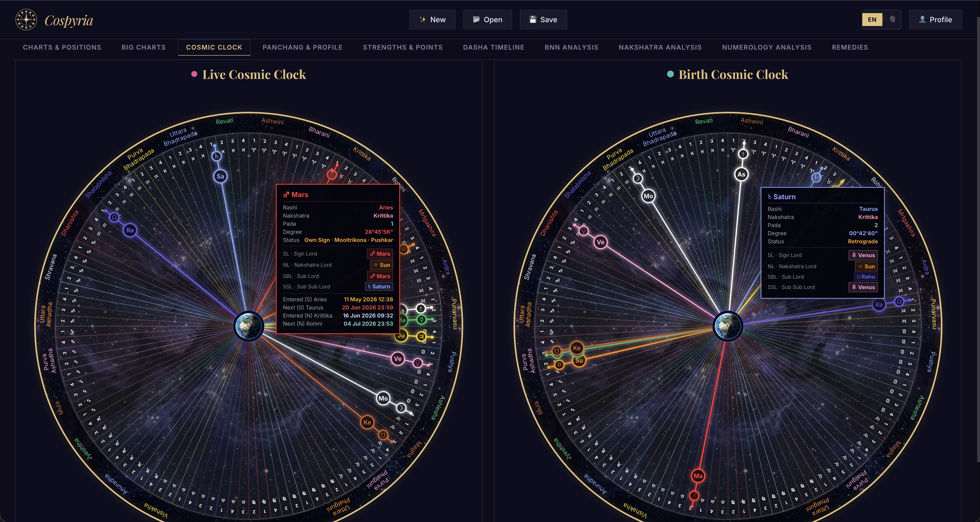This screenshot has width=980, height=522.
Task: Click the Ke Ketu marker on Birth clock
Action: click(577, 348)
